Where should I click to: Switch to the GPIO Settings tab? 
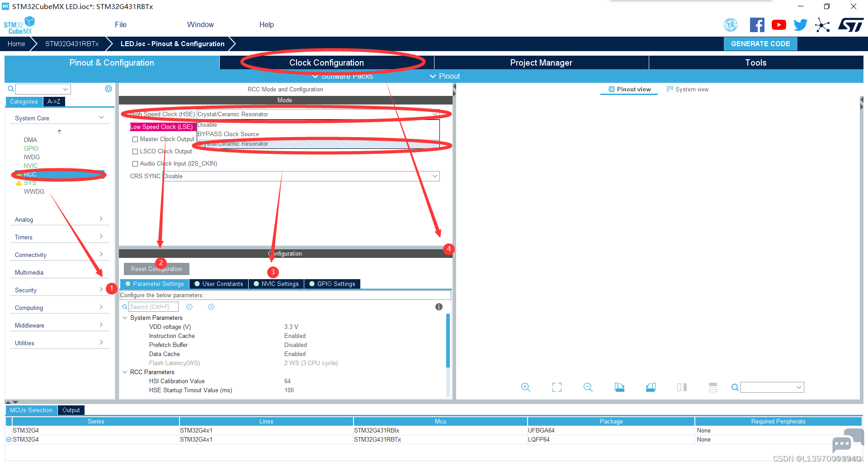[x=332, y=284]
